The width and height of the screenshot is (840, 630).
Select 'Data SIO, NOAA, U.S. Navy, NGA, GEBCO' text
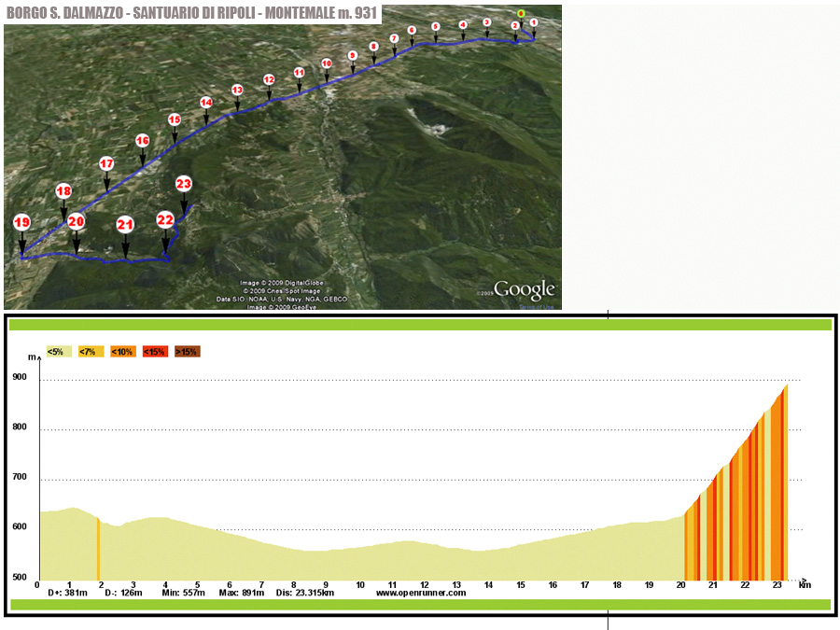tap(282, 299)
